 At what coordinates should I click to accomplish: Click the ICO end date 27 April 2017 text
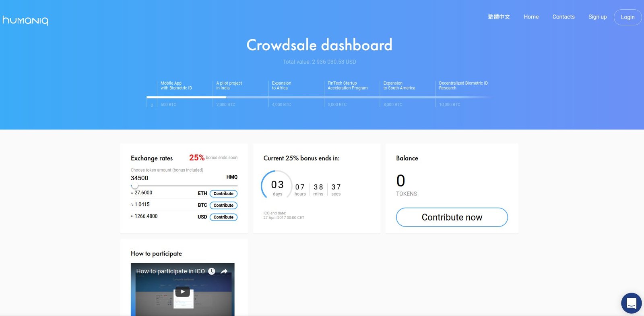coord(284,215)
